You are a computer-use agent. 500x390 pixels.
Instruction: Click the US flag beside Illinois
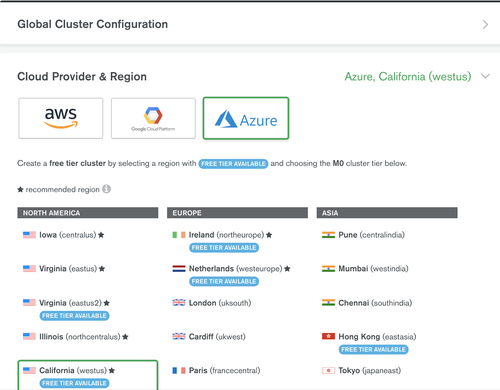(x=29, y=337)
